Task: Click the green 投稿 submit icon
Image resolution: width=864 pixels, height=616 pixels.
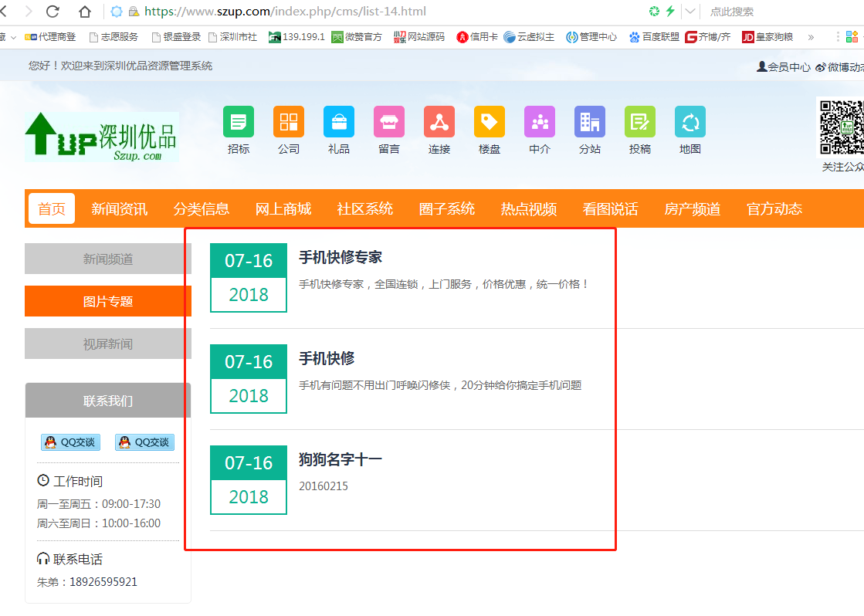Action: [x=640, y=122]
